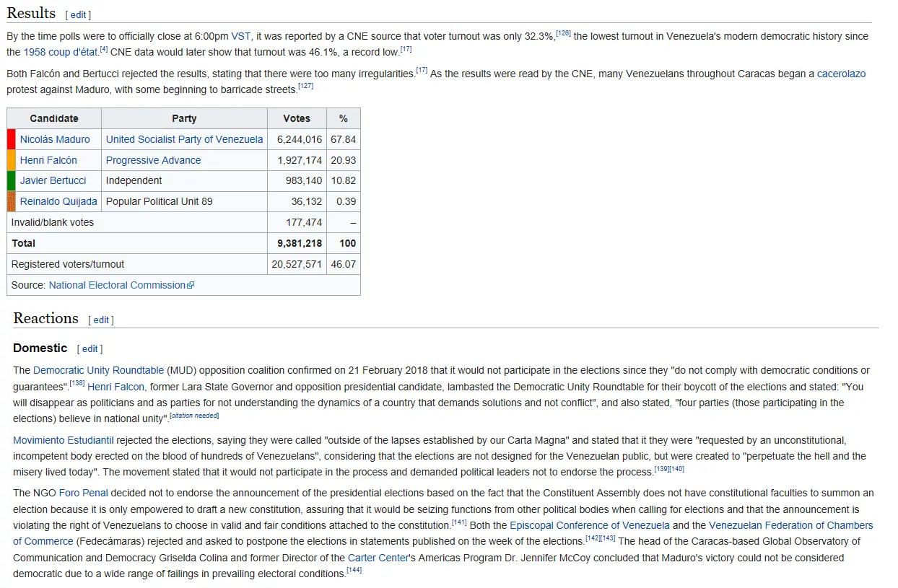Click citation reference [126]
This screenshot has height=588, width=898.
point(563,32)
